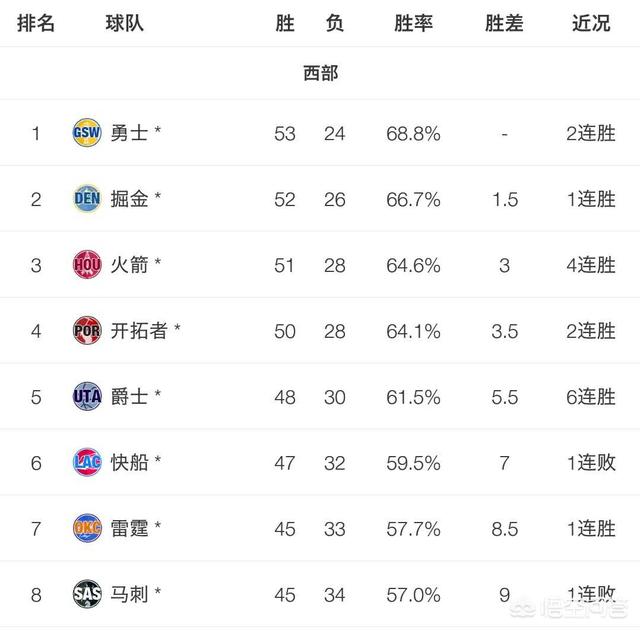The image size is (640, 630).
Task: Click the GSW Warriors team logo
Action: (x=87, y=133)
